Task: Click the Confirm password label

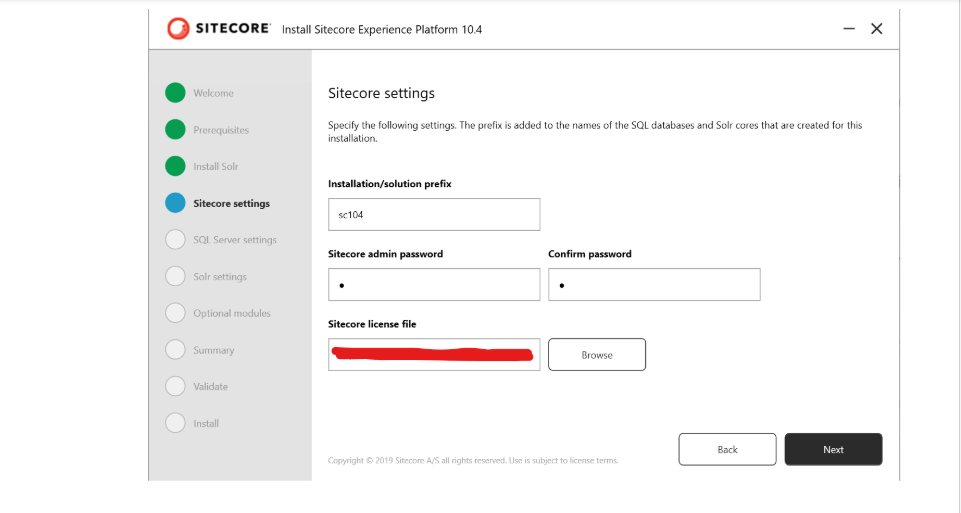Action: pyautogui.click(x=590, y=254)
